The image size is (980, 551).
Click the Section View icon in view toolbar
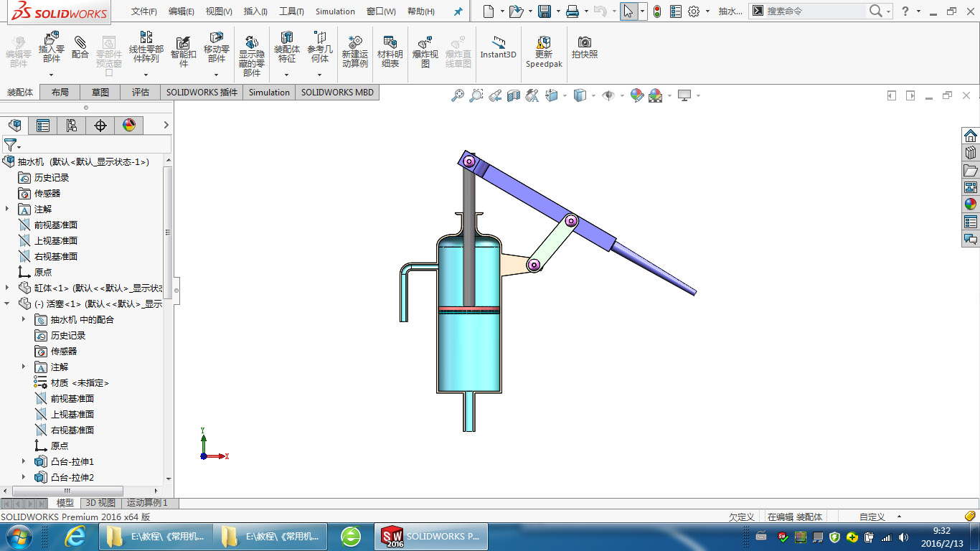point(514,95)
